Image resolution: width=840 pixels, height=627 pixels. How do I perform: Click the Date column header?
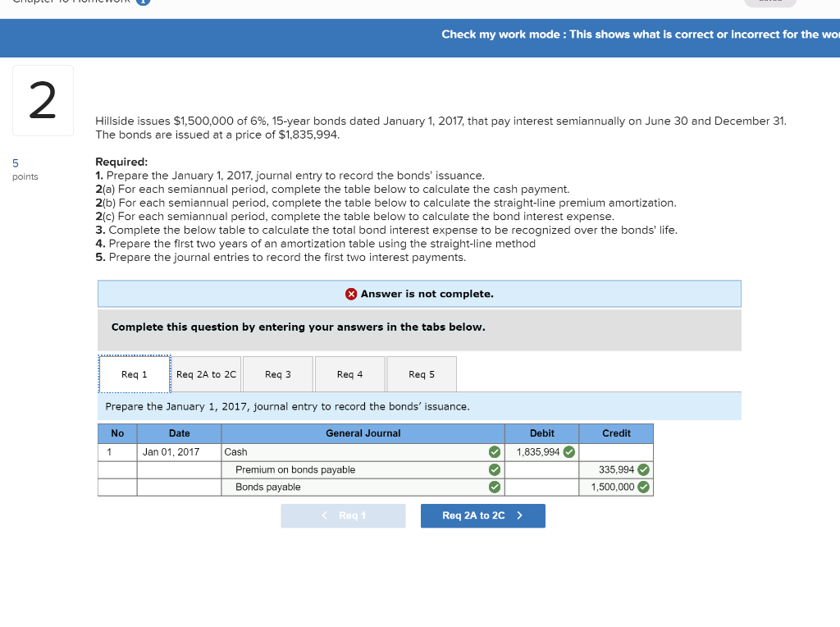(x=179, y=433)
